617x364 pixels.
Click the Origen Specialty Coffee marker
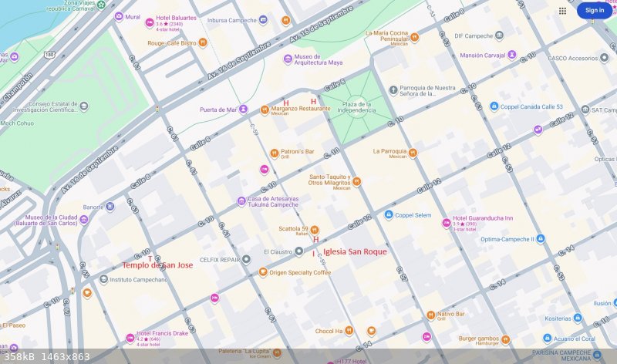tap(263, 272)
